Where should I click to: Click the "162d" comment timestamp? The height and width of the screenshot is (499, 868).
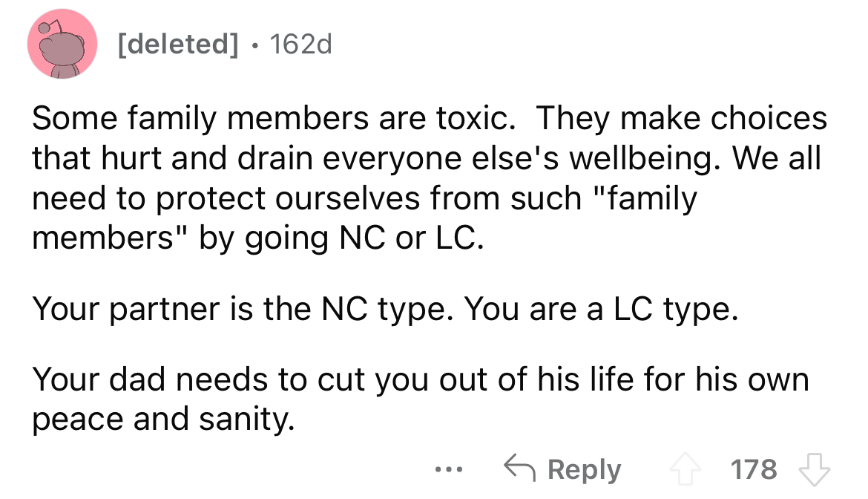(302, 45)
